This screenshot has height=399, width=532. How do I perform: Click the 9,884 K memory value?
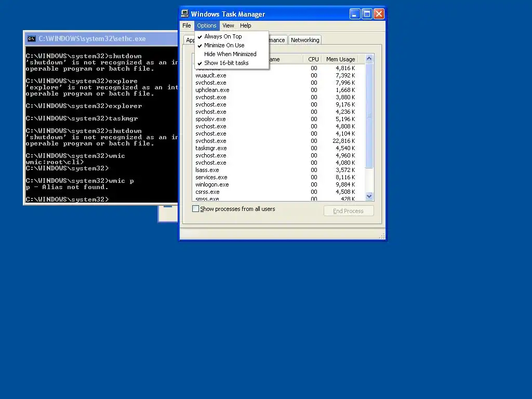345,184
